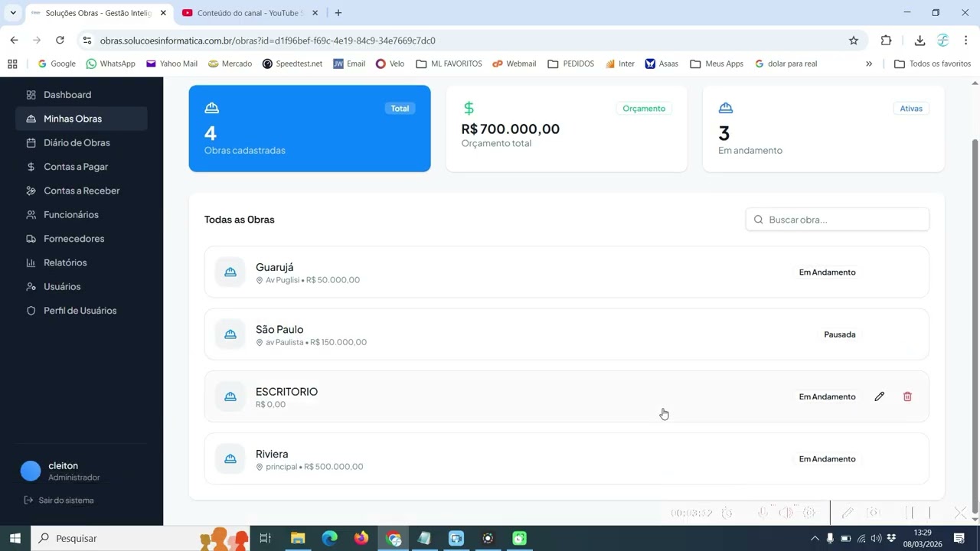Click the ESCRITORIO obra name

click(286, 392)
